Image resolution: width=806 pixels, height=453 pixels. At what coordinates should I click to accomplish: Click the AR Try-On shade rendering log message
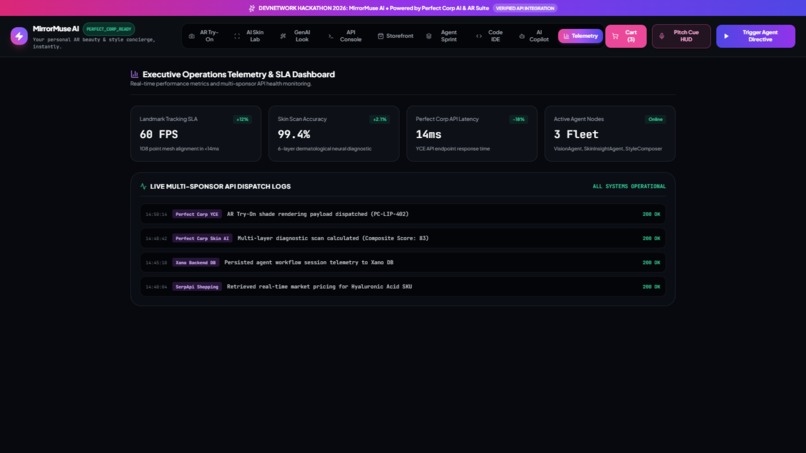pyautogui.click(x=318, y=214)
